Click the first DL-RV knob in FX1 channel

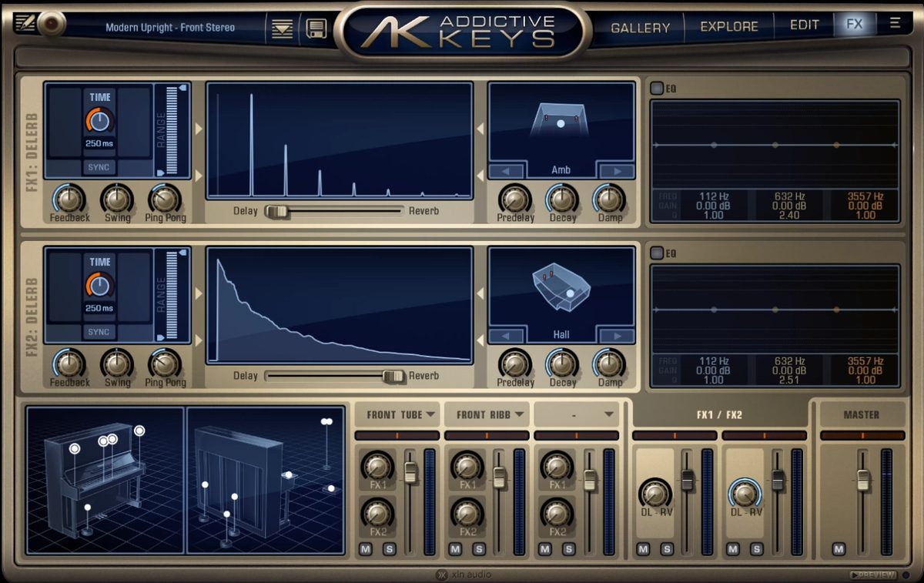click(x=655, y=494)
